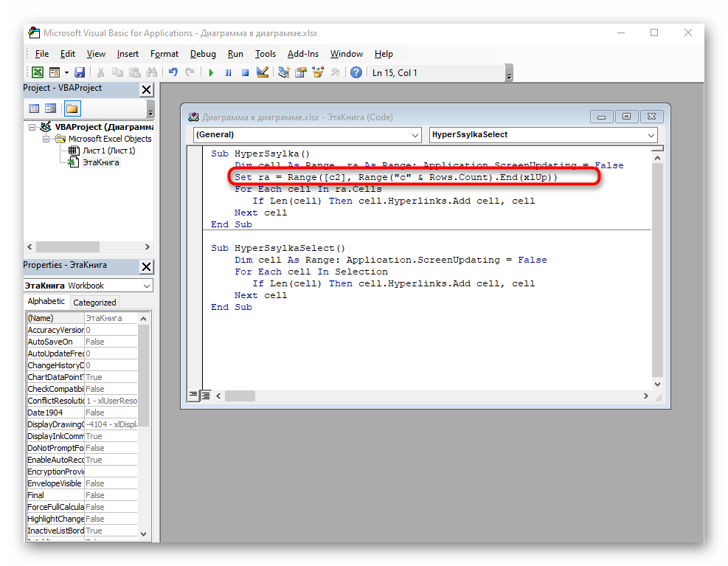Select ЭтаКнига in the project tree
Viewport: 728px width, 566px height.
100,162
